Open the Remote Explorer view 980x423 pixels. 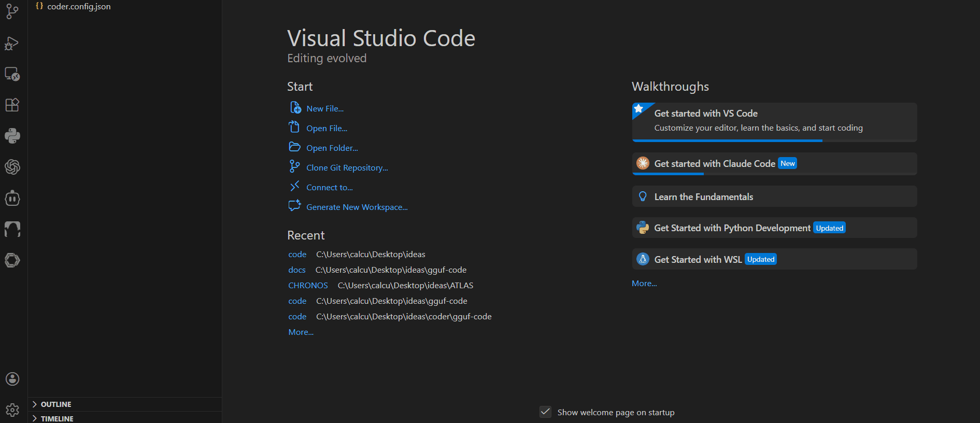(12, 74)
